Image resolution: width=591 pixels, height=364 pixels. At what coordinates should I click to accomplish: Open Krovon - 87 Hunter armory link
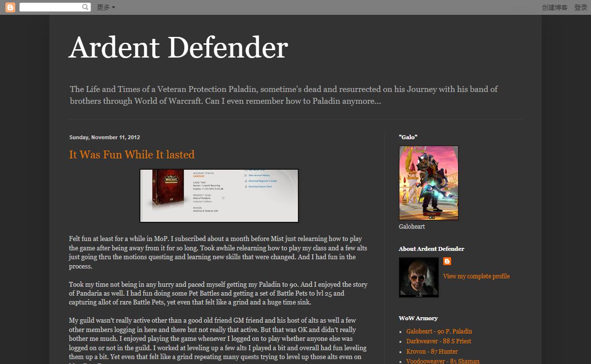tap(432, 351)
